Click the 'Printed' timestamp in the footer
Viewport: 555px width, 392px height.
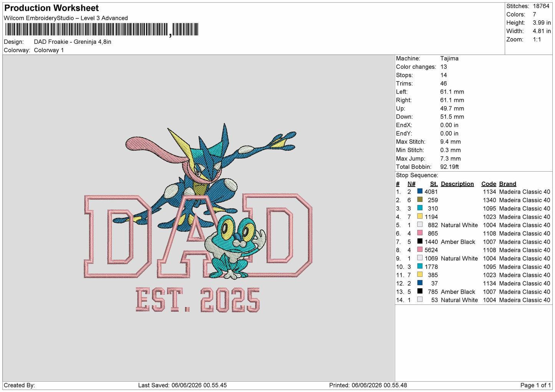point(368,385)
